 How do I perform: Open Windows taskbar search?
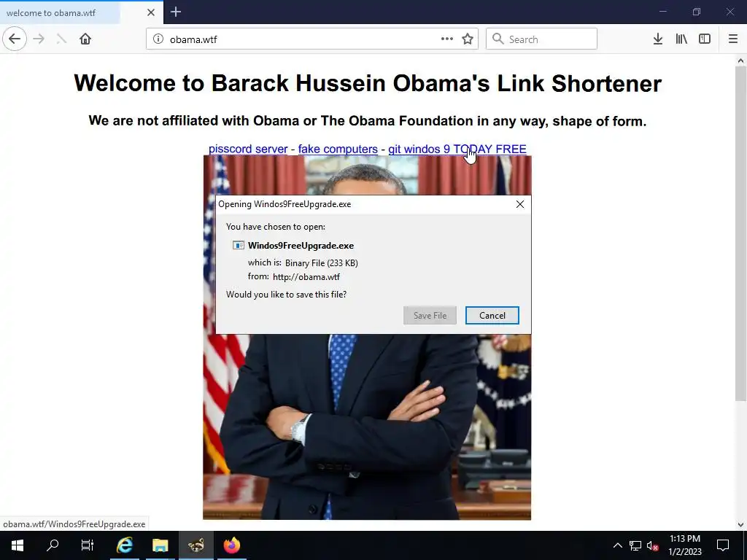click(53, 545)
